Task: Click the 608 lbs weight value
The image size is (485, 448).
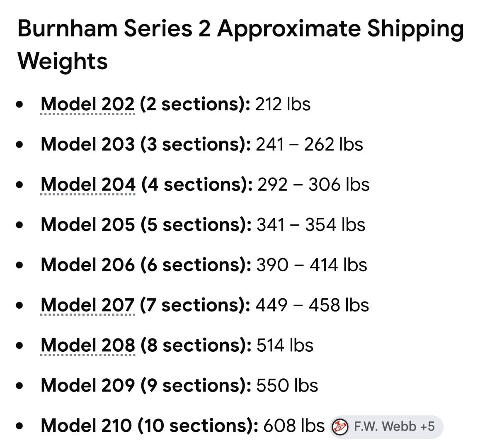Action: click(x=294, y=426)
